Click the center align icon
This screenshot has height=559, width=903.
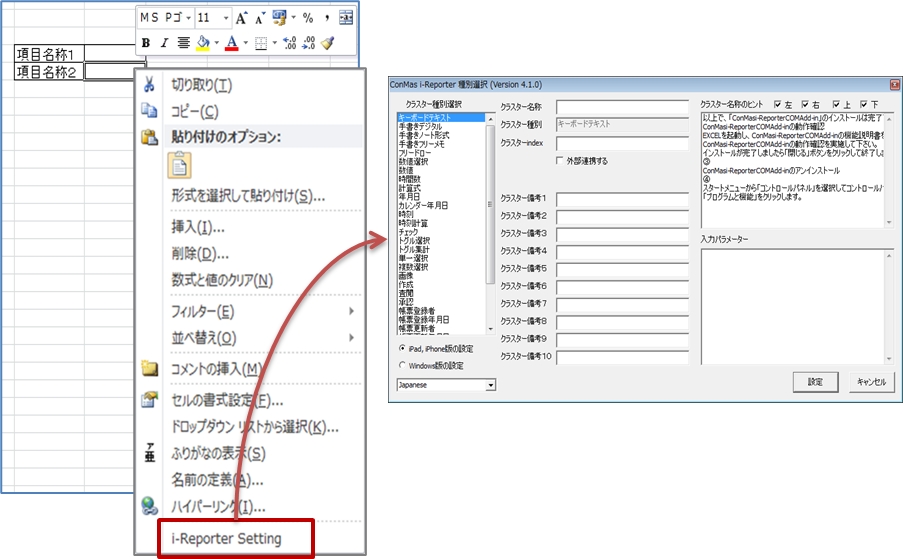pos(184,43)
